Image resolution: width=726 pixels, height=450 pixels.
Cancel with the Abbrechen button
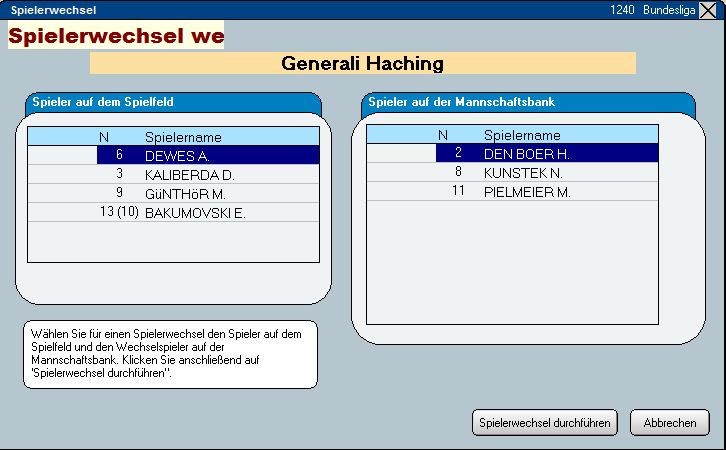(x=669, y=423)
